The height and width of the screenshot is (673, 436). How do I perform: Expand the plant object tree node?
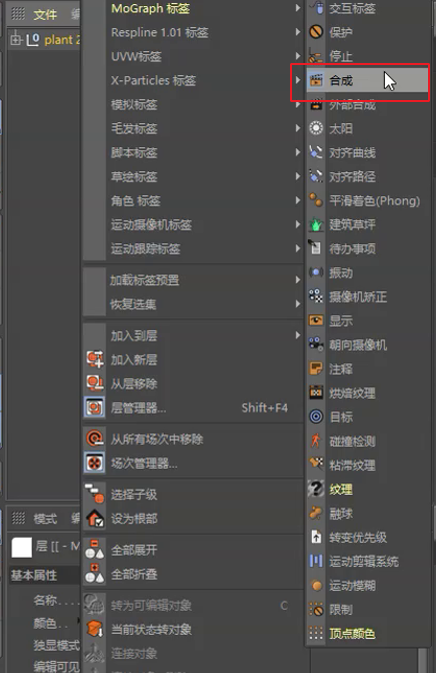click(x=15, y=40)
